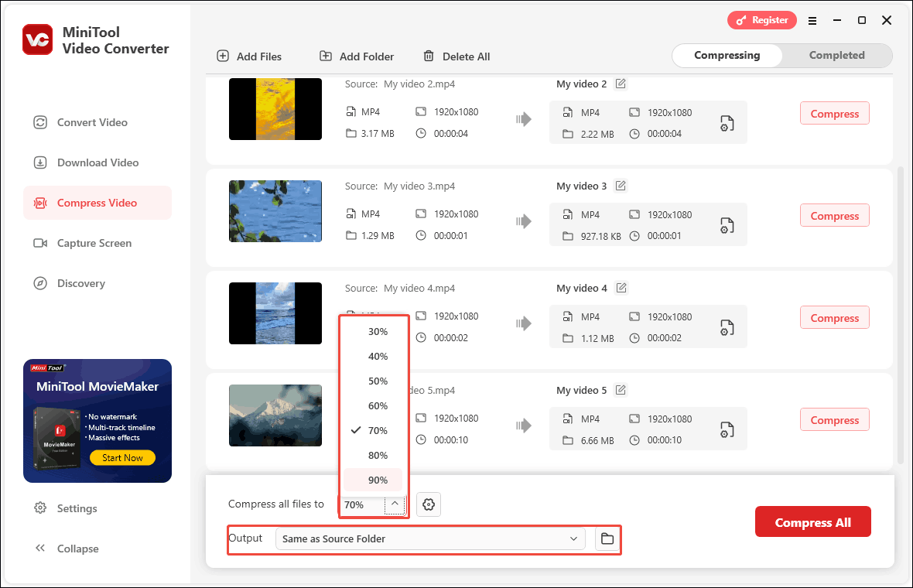The height and width of the screenshot is (588, 913).
Task: Open Capture Screen in the sidebar
Action: [x=97, y=243]
